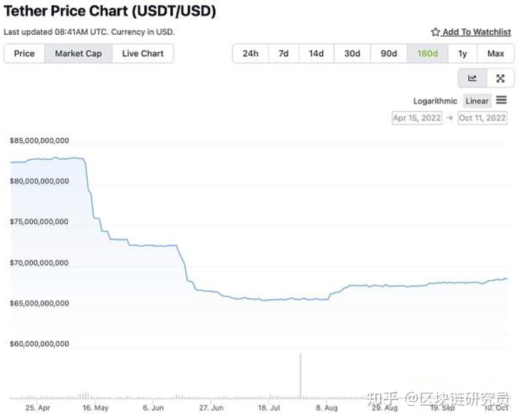Open the Live Chart tab
This screenshot has height=420, width=523.
pos(143,53)
